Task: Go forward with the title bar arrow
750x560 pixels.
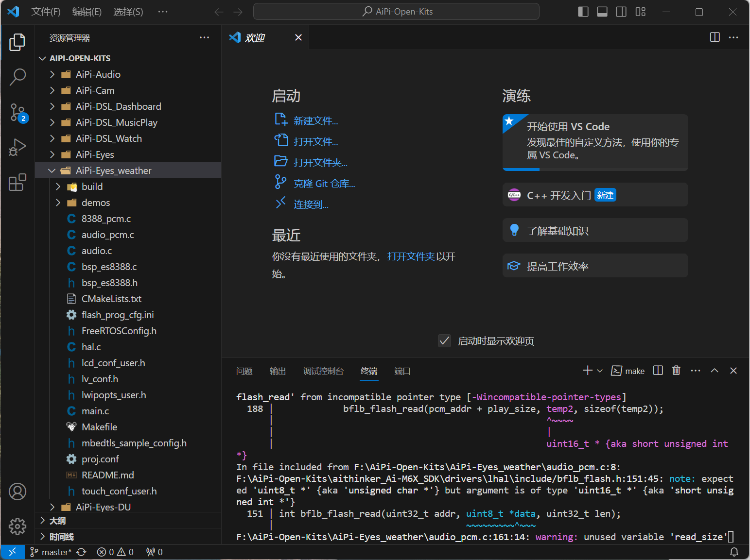Action: 238,12
